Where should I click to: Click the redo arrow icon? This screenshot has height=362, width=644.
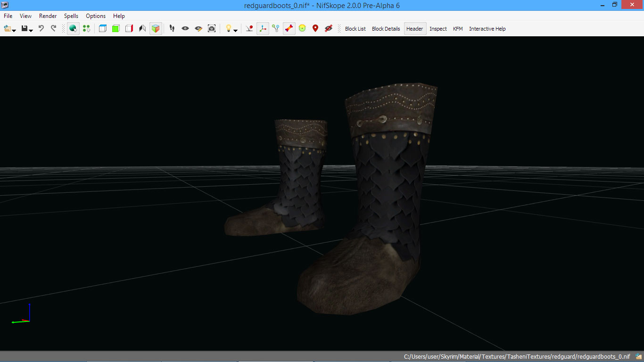53,29
